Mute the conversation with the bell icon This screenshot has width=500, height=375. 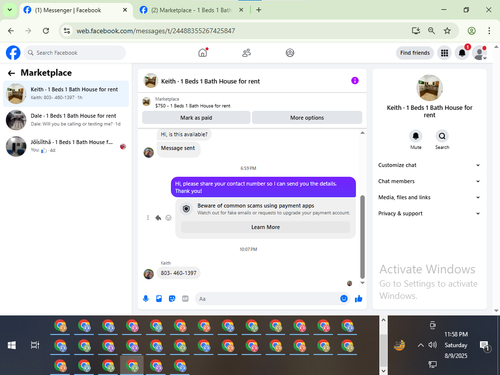pos(416,136)
